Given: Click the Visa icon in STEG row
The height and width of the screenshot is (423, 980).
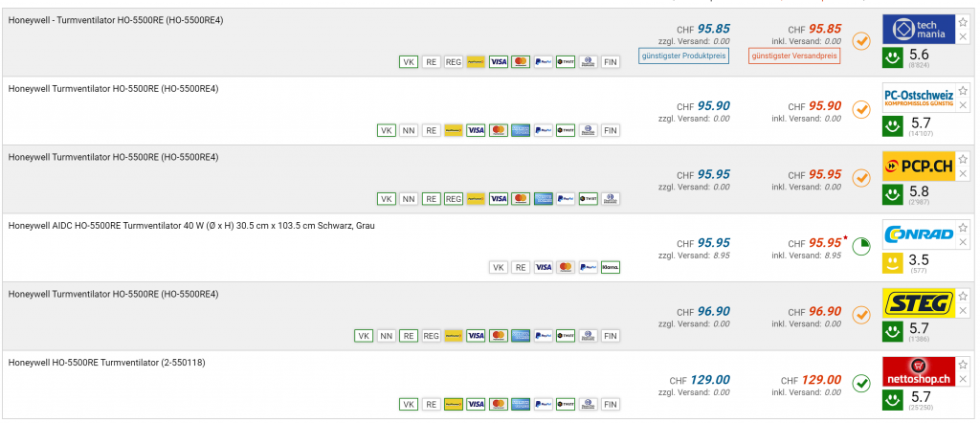Looking at the screenshot, I should tap(498, 336).
